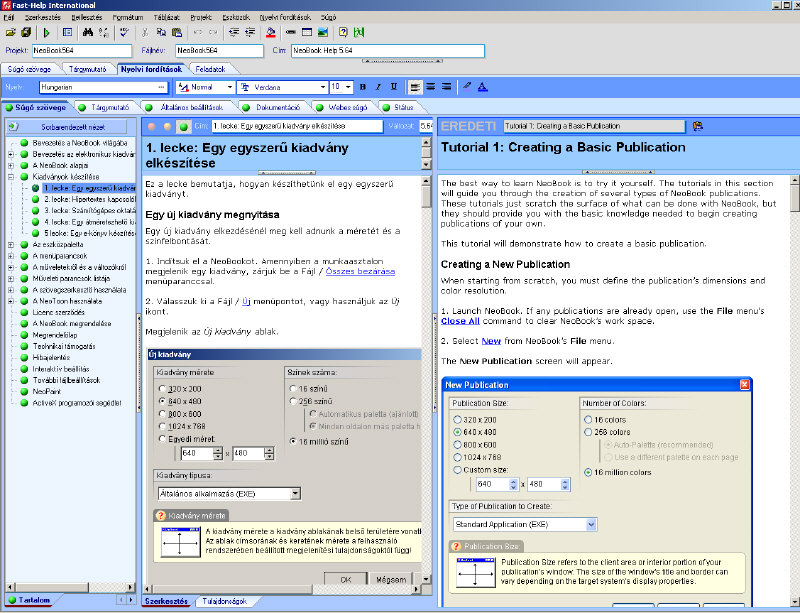
Task: Click the green status circle beside Cím
Action: [x=182, y=127]
